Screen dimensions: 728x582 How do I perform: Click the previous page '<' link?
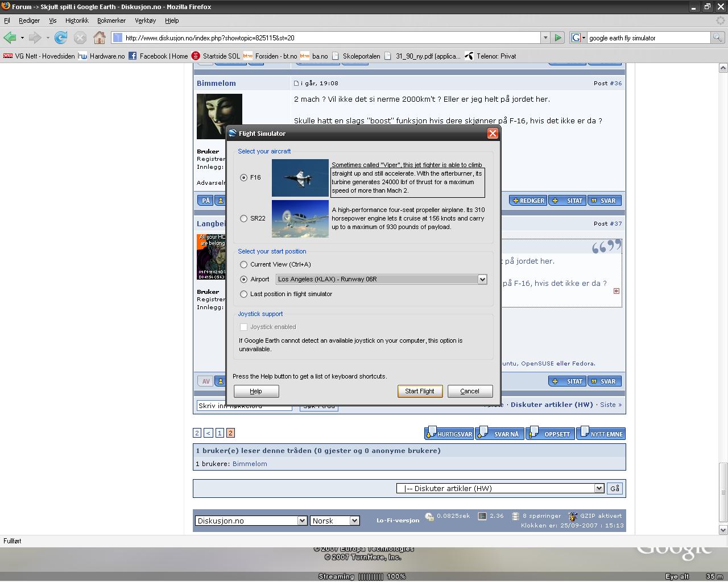point(208,433)
